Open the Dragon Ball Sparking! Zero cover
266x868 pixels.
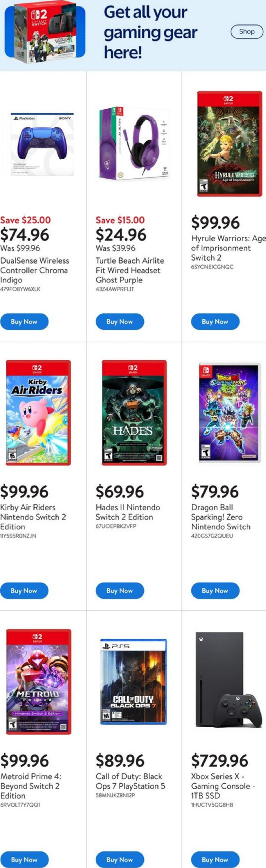pos(230,412)
